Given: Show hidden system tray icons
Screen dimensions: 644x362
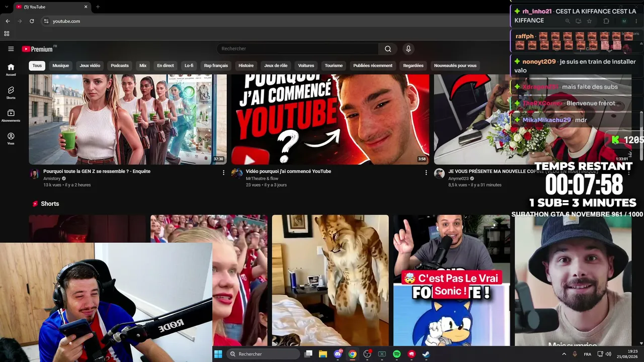Looking at the screenshot, I should pyautogui.click(x=564, y=354).
